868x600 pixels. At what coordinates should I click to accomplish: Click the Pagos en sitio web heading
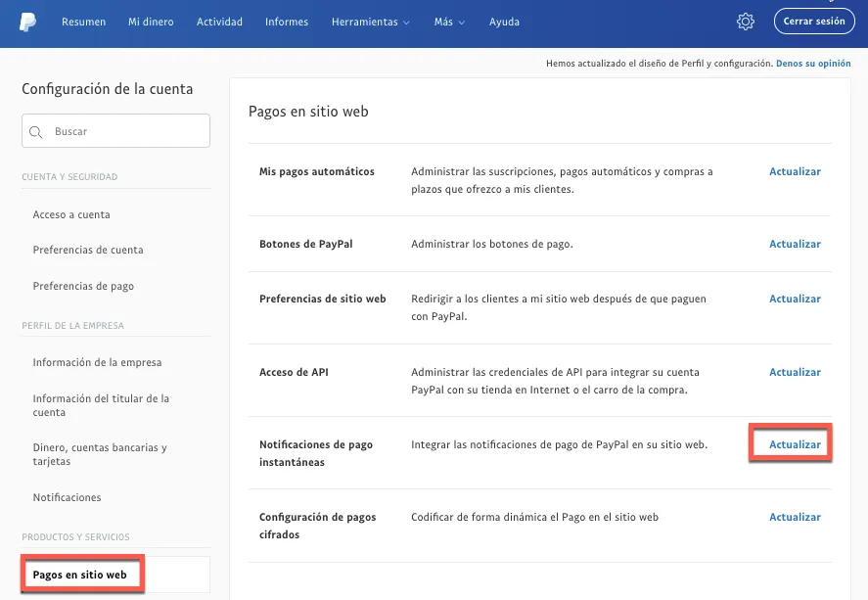(308, 112)
